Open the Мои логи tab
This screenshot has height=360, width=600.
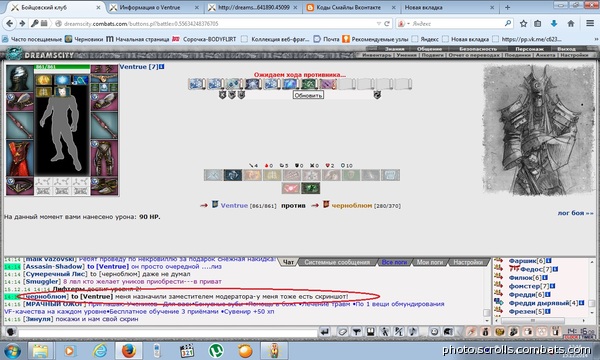tap(430, 262)
